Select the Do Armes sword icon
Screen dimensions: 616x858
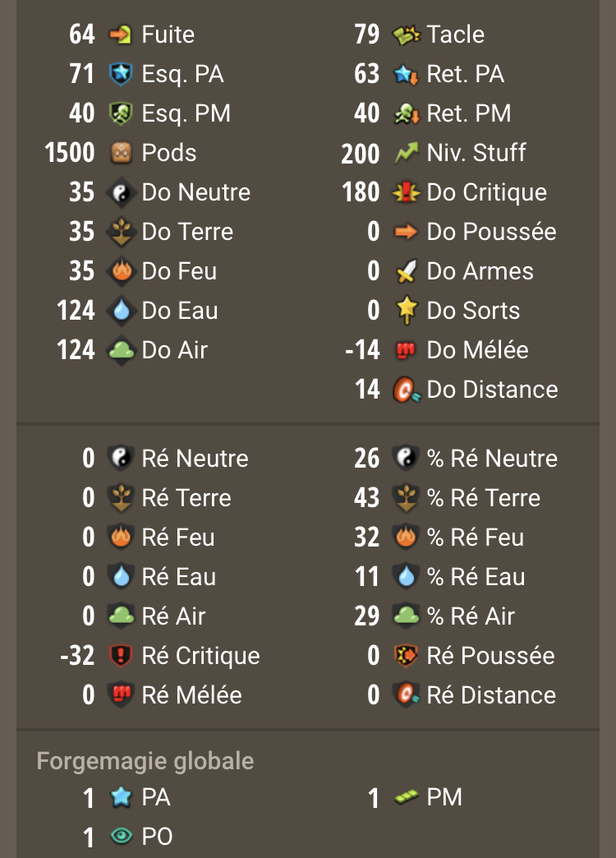click(x=406, y=271)
